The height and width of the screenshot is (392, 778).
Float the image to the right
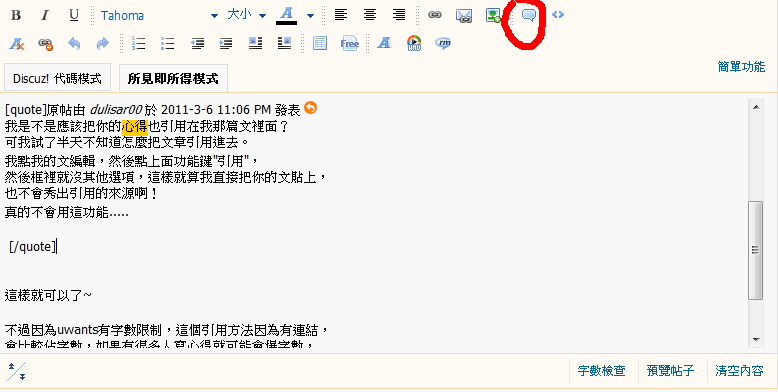[x=284, y=43]
